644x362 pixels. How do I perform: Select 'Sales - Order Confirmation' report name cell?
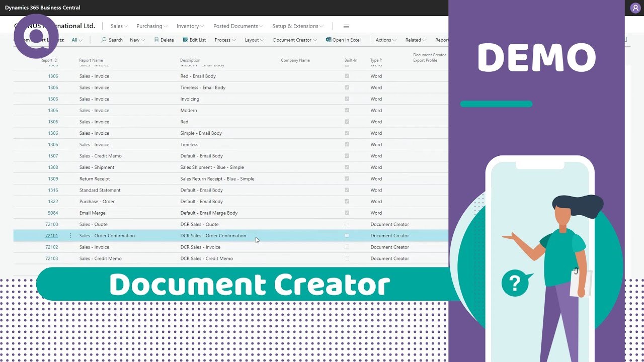[107, 236]
